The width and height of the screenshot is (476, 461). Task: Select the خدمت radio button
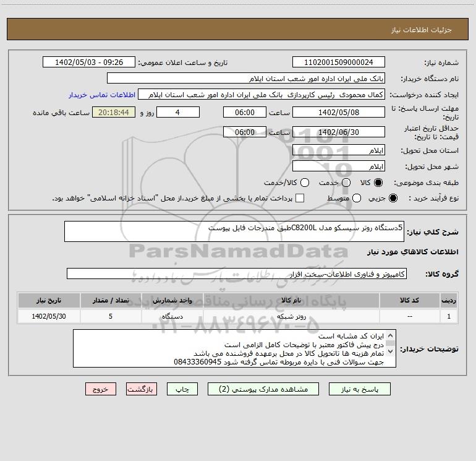346,183
